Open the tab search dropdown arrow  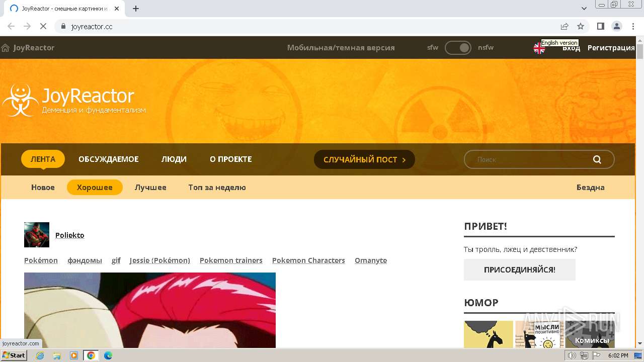584,9
